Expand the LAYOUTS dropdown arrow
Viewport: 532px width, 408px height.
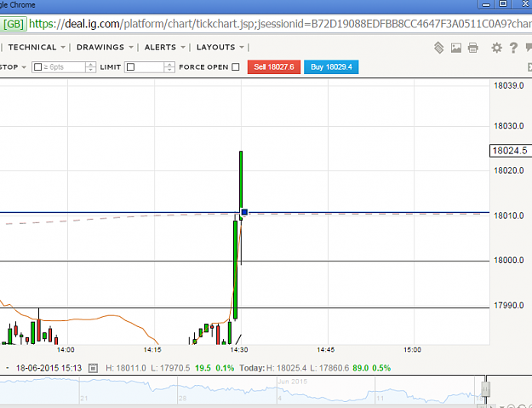pos(242,47)
